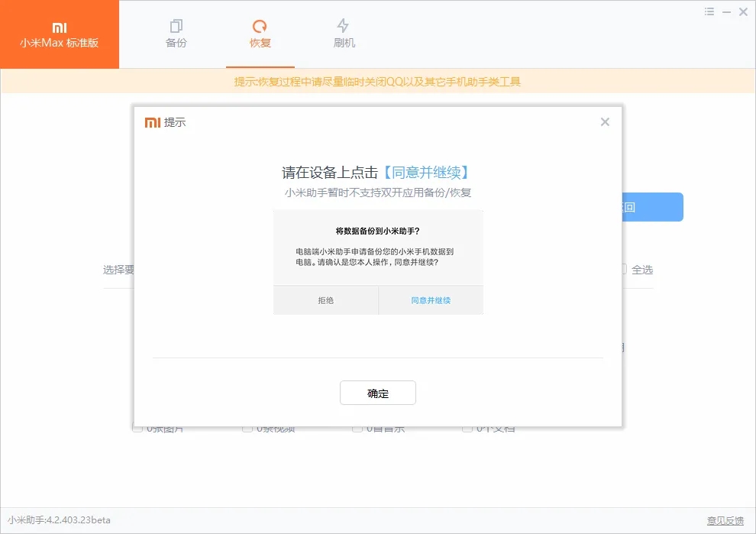Click the phone icon above 备份 label
756x534 pixels.
(x=176, y=24)
